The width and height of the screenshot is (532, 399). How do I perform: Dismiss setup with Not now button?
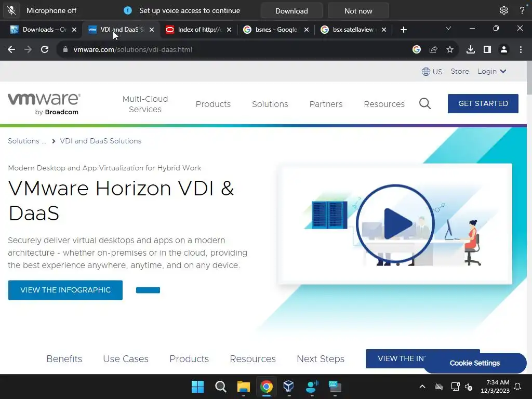click(x=358, y=11)
